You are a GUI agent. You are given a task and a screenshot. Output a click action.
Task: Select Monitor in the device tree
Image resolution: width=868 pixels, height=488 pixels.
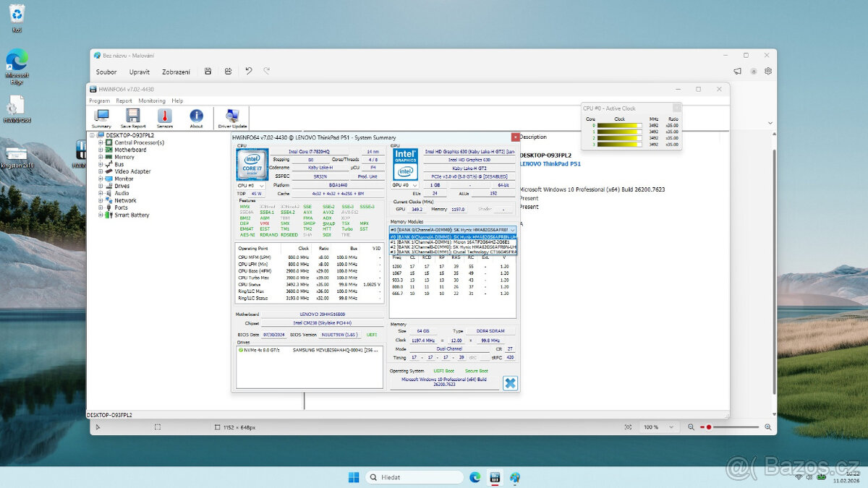[x=124, y=179]
